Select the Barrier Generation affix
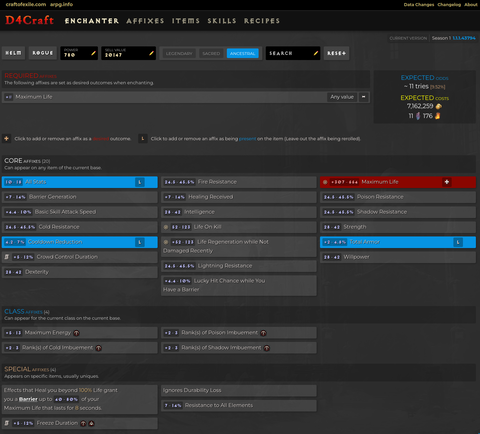 click(80, 197)
